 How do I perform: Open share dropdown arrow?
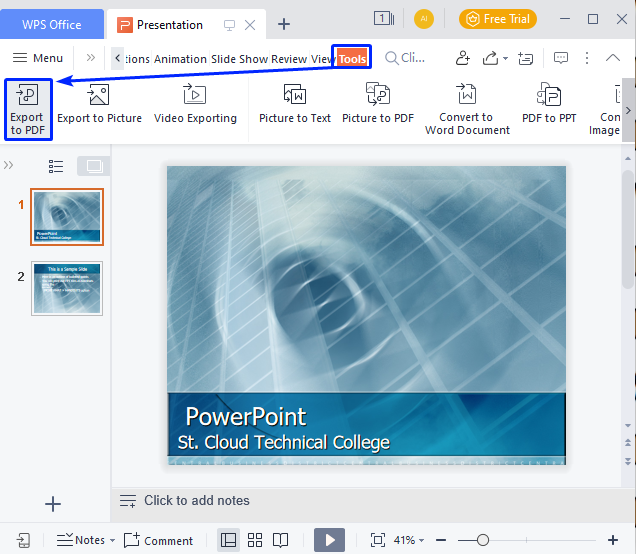(x=505, y=58)
